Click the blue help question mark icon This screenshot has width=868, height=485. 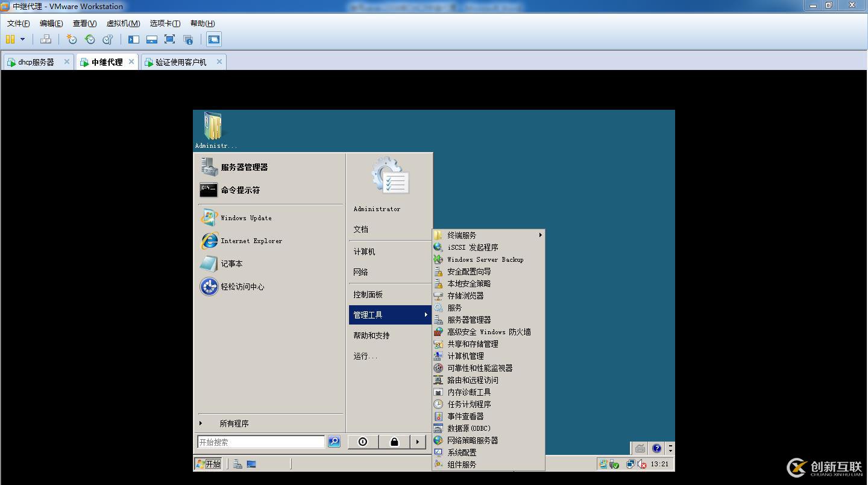pyautogui.click(x=657, y=448)
